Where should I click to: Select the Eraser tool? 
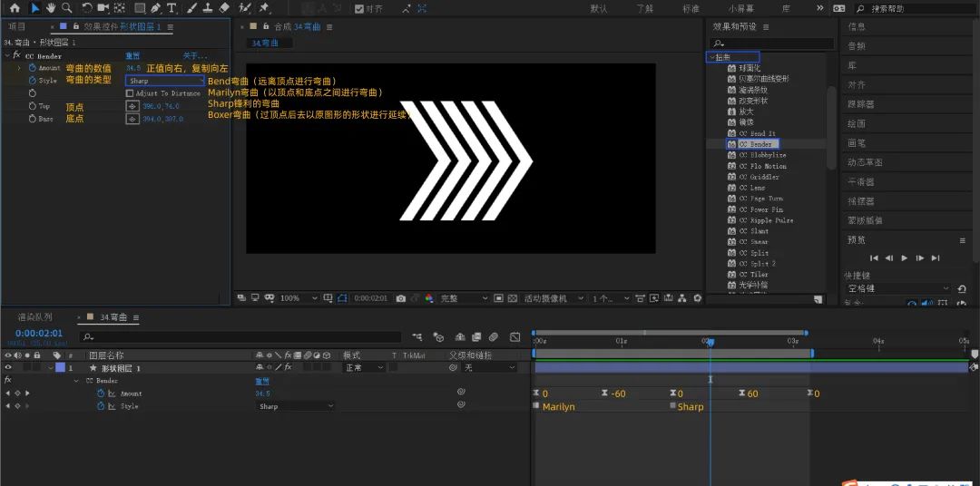(225, 8)
